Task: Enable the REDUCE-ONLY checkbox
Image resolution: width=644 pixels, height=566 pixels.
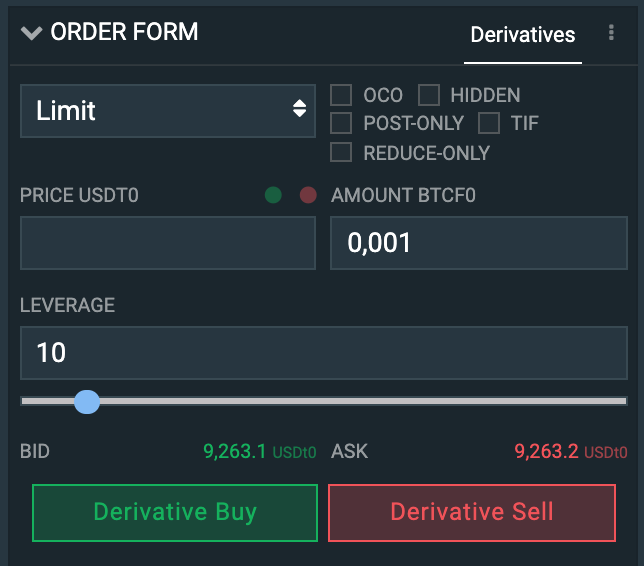Action: [341, 152]
